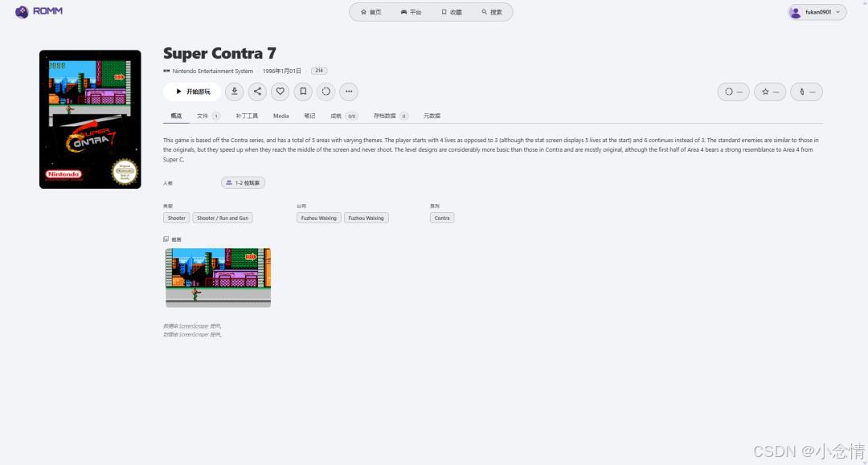
Task: Switch to the 文件 files tab
Action: (x=208, y=116)
